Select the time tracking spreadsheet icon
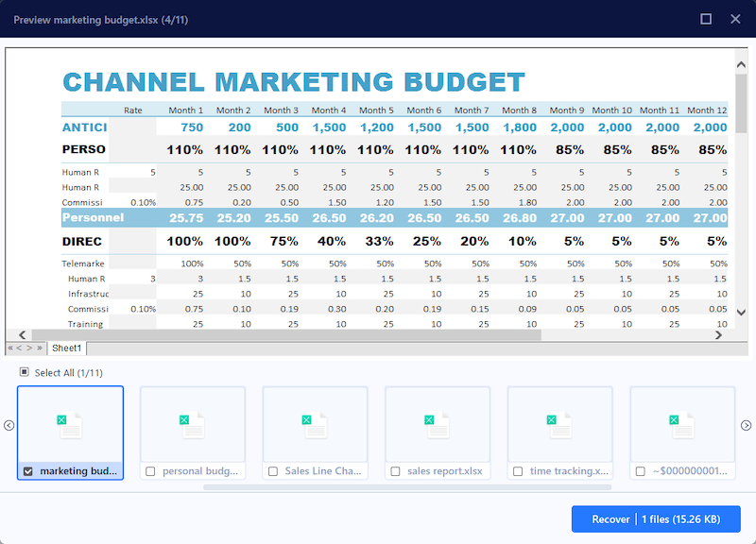The width and height of the screenshot is (756, 544). click(560, 425)
